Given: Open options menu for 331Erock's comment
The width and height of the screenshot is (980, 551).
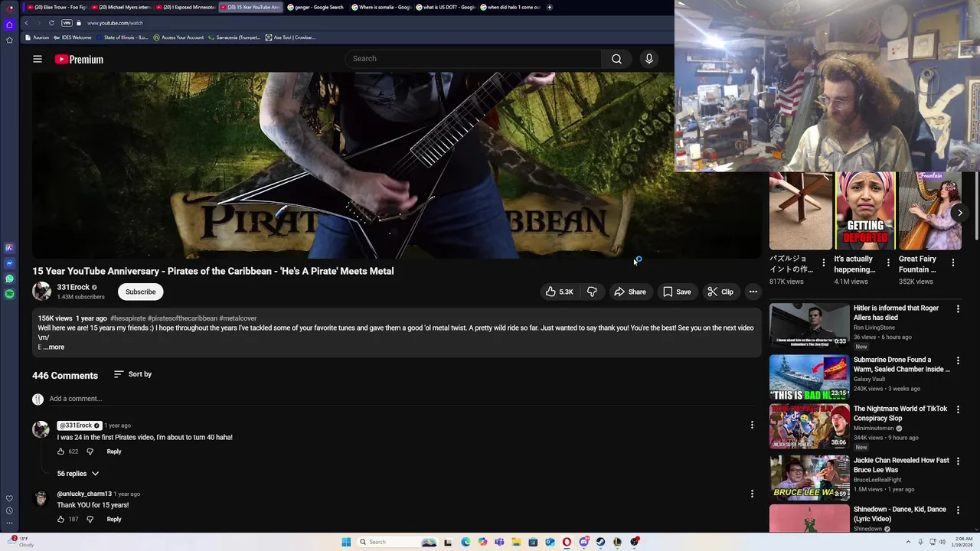Looking at the screenshot, I should coord(752,425).
